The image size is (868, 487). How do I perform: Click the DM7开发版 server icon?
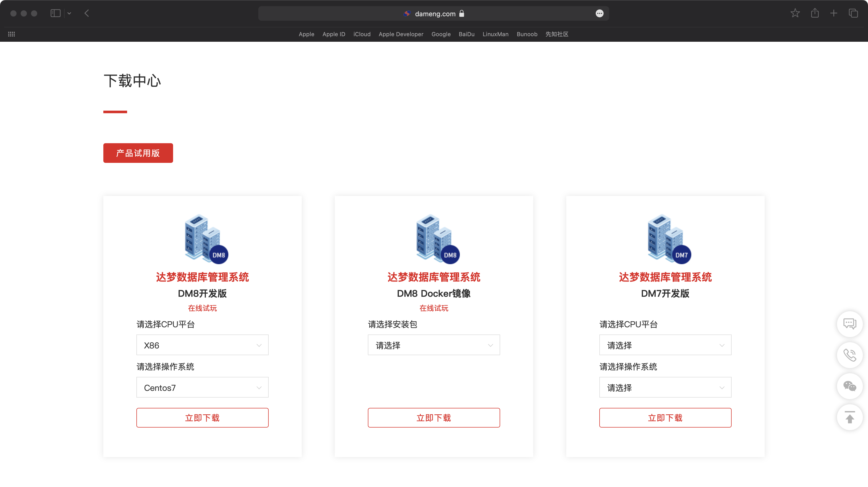(x=669, y=239)
